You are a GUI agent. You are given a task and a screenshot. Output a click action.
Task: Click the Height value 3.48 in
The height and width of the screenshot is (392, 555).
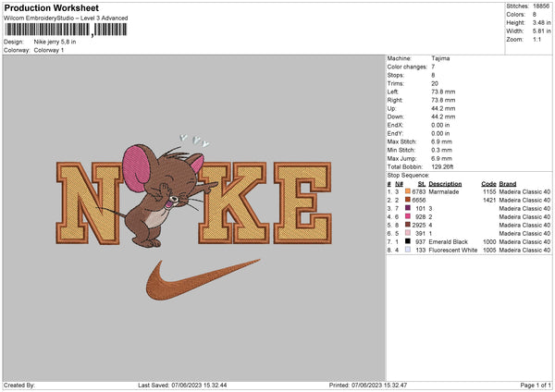click(541, 22)
